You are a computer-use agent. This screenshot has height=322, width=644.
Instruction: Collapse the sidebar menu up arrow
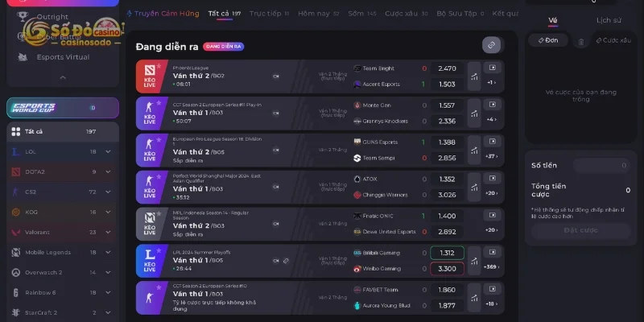point(63,76)
